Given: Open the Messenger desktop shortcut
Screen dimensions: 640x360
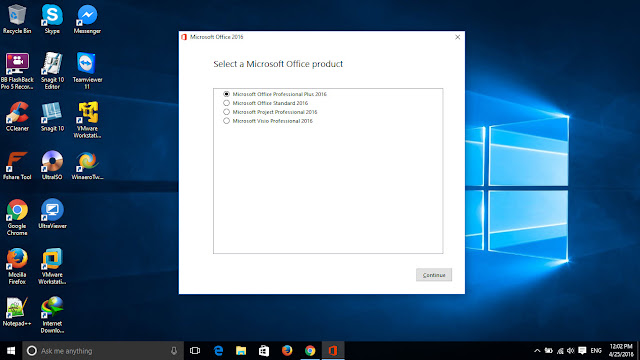Looking at the screenshot, I should coord(87,19).
